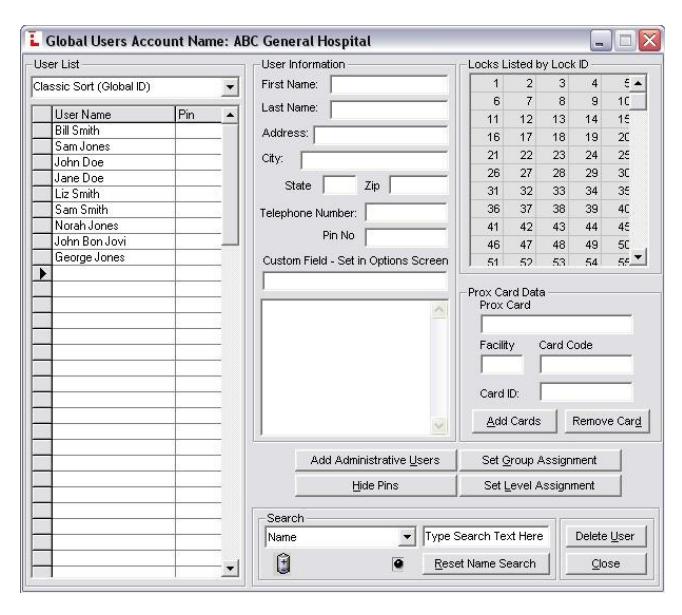Click notes area scroll up arrow
Screen dimensions: 682x615
(439, 310)
